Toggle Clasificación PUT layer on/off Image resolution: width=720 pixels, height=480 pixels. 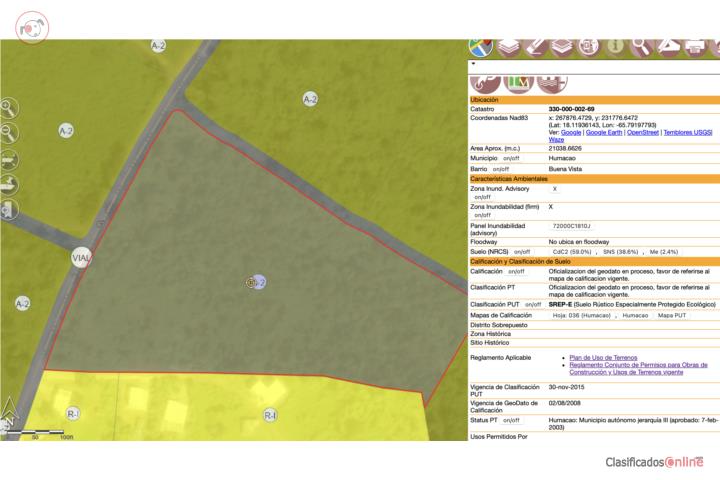pyautogui.click(x=533, y=305)
